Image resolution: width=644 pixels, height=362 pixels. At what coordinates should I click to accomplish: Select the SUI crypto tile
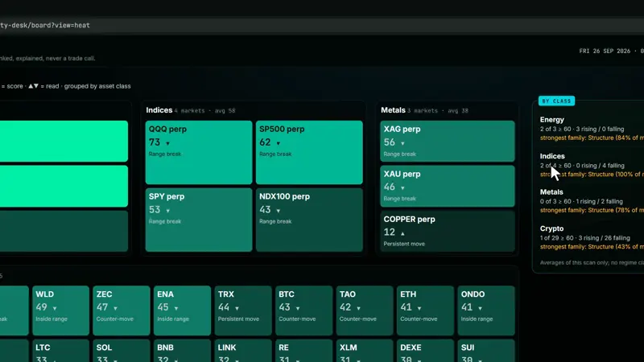pyautogui.click(x=486, y=351)
